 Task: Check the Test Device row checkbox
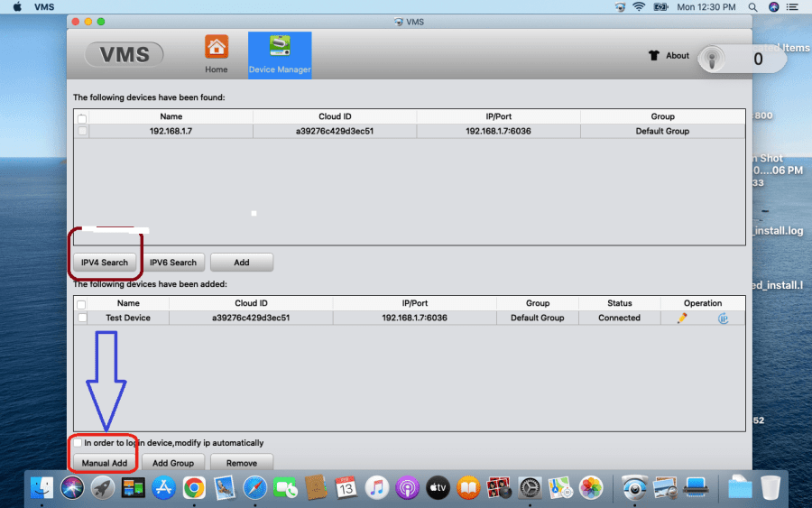[83, 318]
